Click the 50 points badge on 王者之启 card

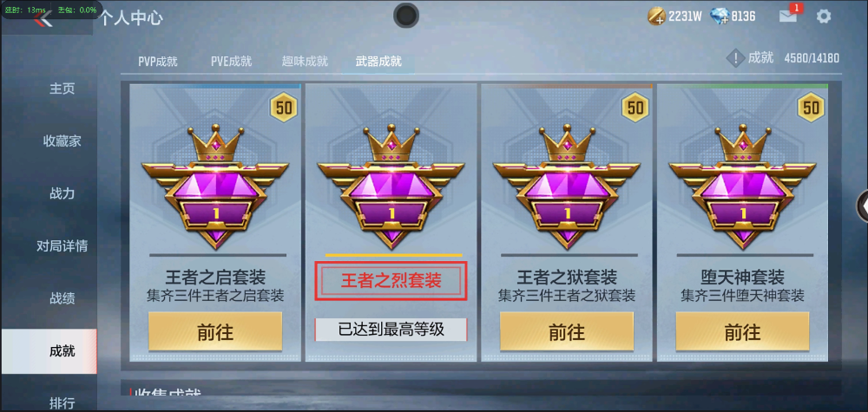click(x=284, y=108)
